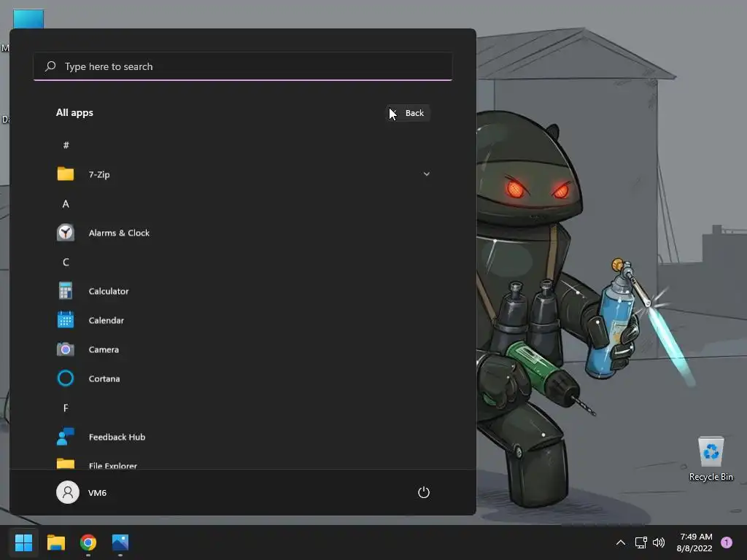Click the VM6 username label

coord(97,493)
